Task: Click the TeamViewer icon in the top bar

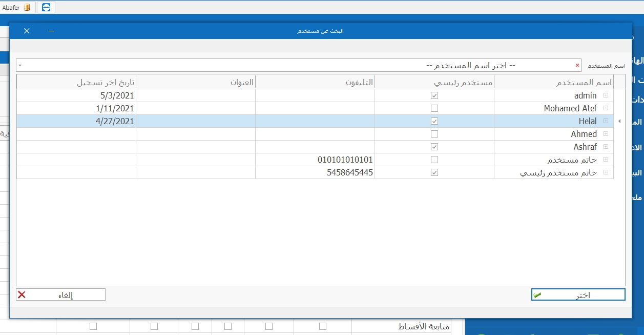Action: 47,7
